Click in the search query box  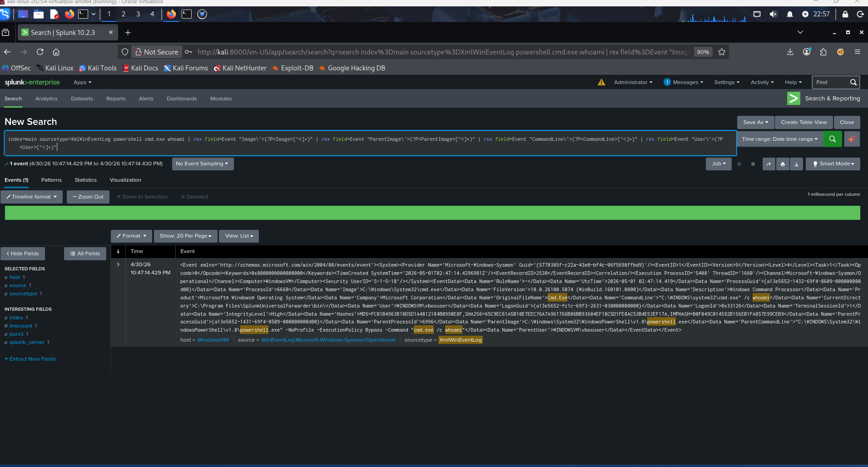[x=370, y=143]
